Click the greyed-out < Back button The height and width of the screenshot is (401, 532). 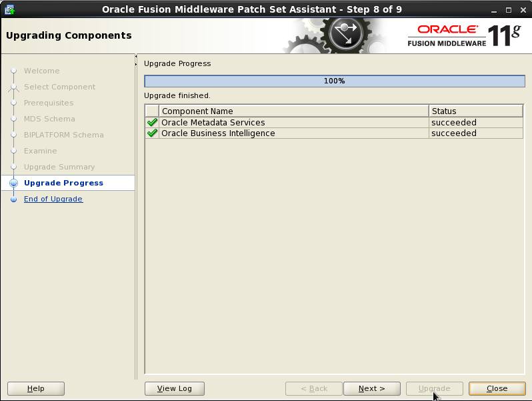pyautogui.click(x=314, y=388)
